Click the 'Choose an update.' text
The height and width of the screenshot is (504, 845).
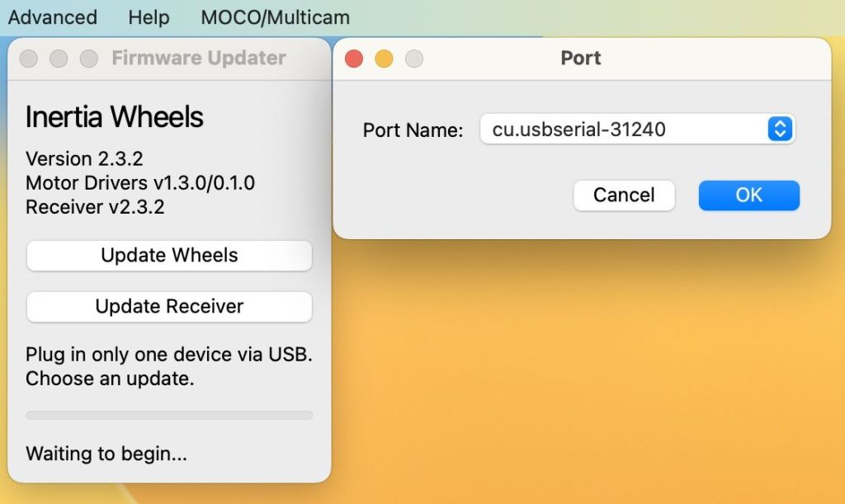(x=110, y=379)
